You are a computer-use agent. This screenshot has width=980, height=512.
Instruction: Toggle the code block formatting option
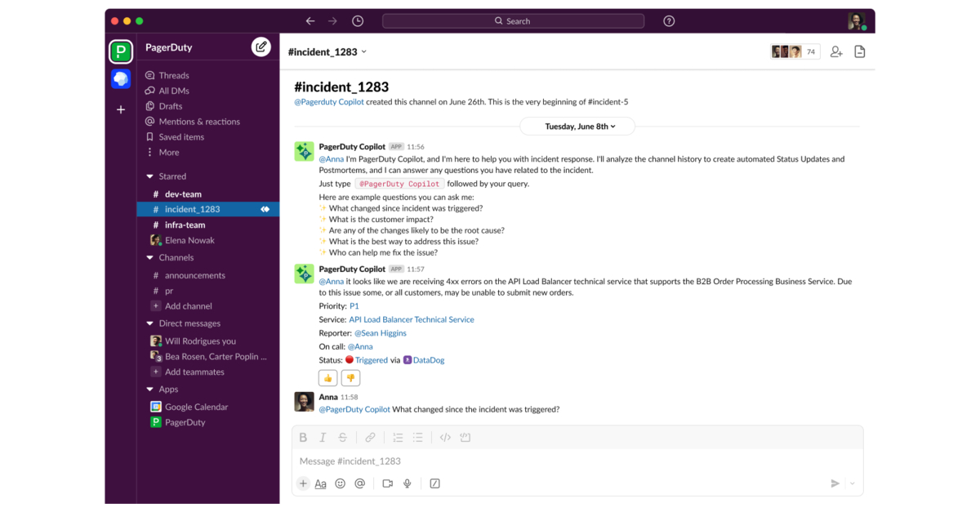pos(445,437)
